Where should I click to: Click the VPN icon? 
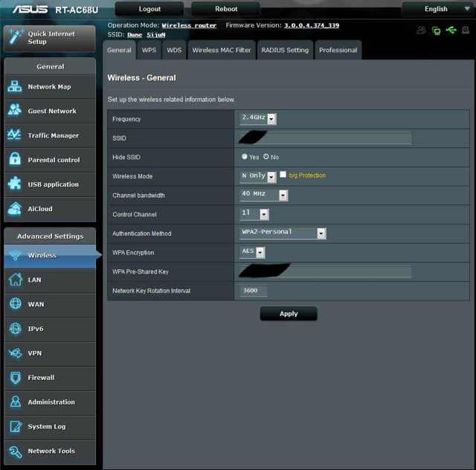click(15, 353)
